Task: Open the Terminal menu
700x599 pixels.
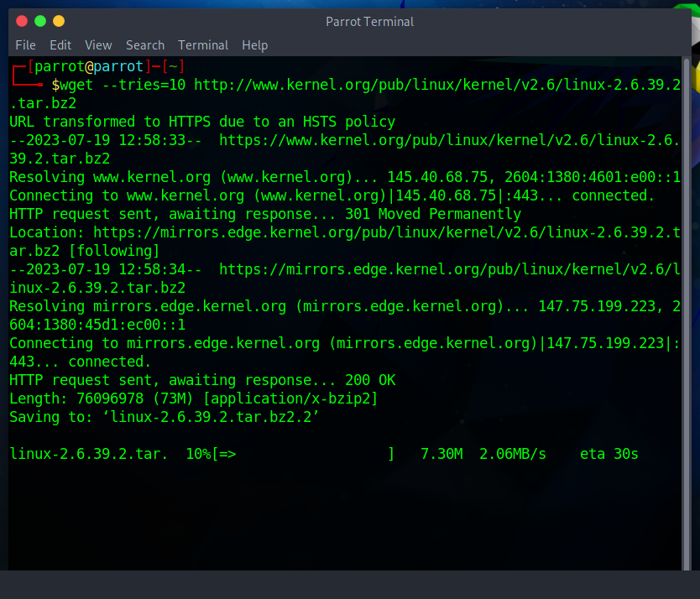Action: tap(203, 45)
